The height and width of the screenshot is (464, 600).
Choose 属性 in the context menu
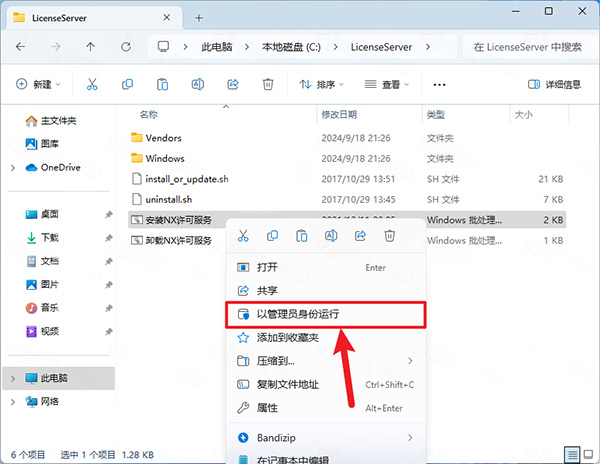[x=325, y=408]
